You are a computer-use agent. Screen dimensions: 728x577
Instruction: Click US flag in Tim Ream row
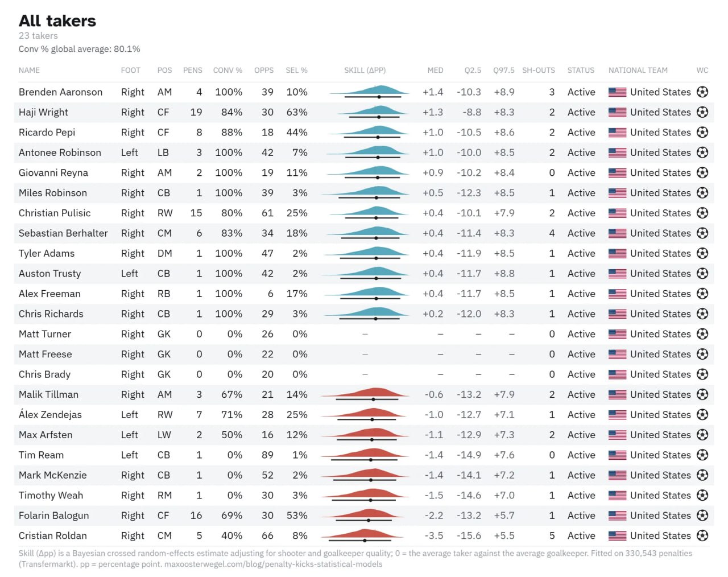tap(617, 455)
